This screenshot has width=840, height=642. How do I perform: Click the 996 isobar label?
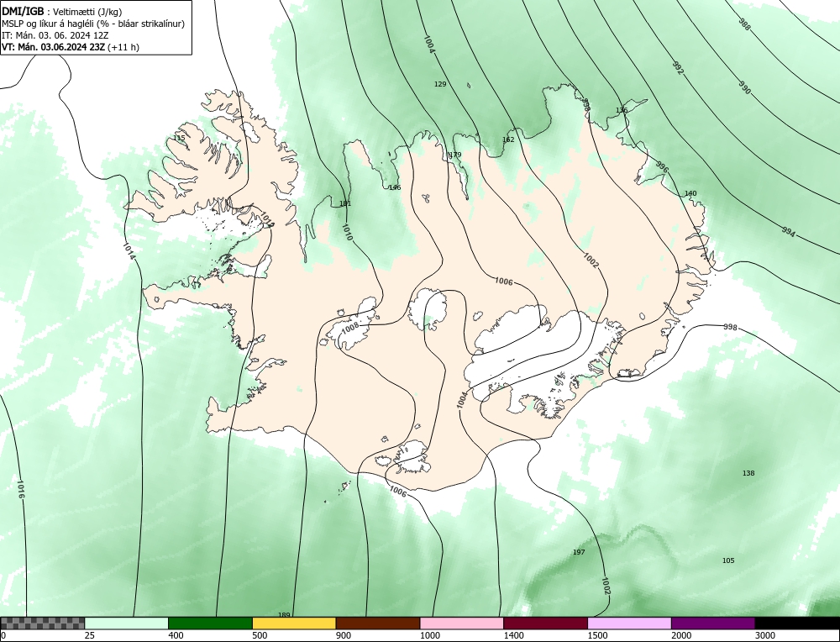click(x=663, y=167)
